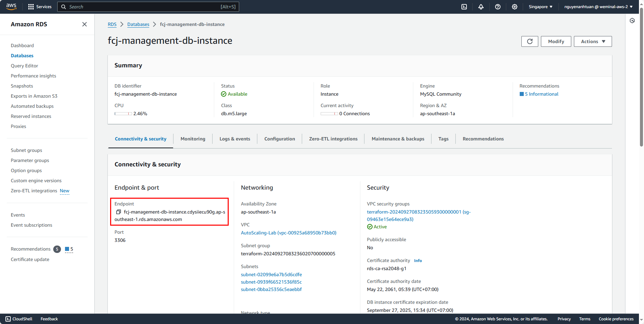Expand the account menu for nguyenanhtuan
This screenshot has height=324, width=644.
(x=598, y=7)
